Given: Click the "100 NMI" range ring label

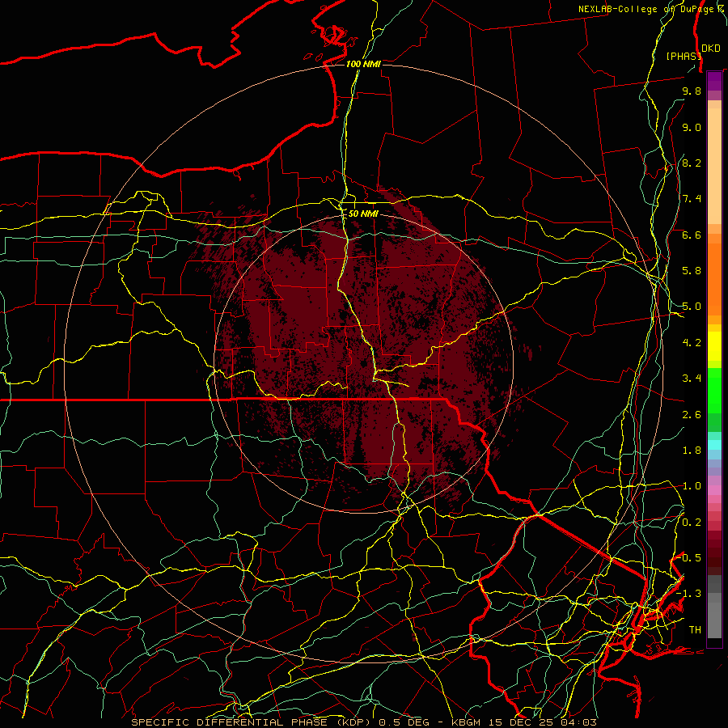Looking at the screenshot, I should 363,64.
